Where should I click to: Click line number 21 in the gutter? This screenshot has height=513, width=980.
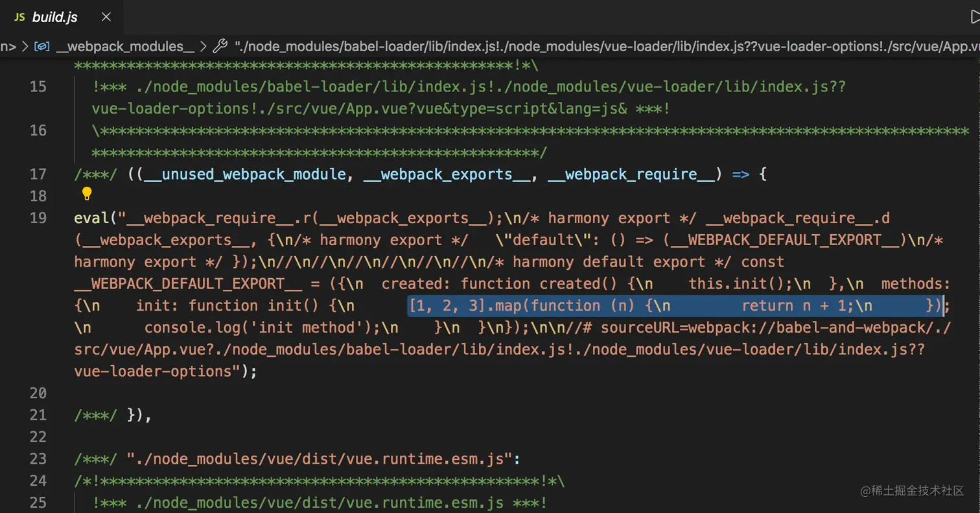click(x=38, y=415)
